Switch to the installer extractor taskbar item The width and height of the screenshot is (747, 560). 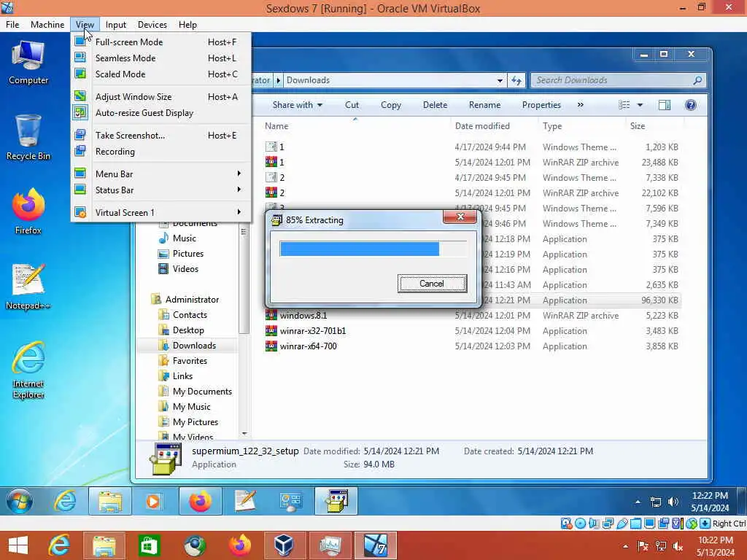tap(336, 501)
